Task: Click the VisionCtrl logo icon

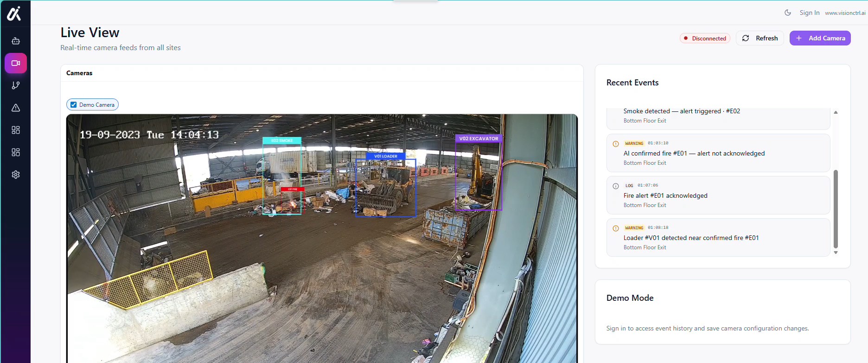Action: coord(14,13)
